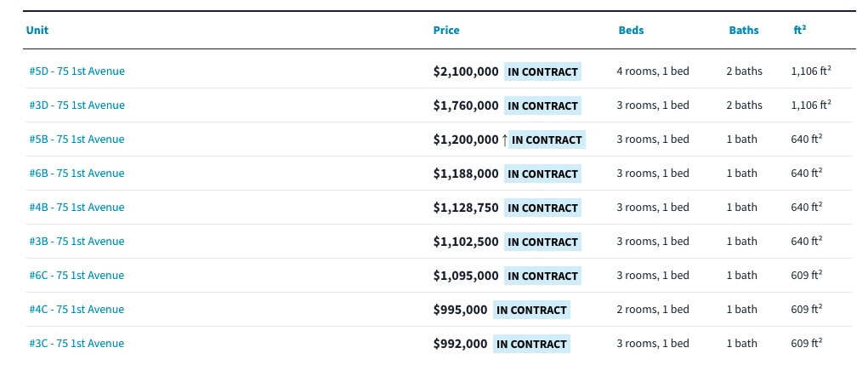Screen dimensions: 868x382
Task: Sort listings by the Baths column header
Action: (744, 31)
